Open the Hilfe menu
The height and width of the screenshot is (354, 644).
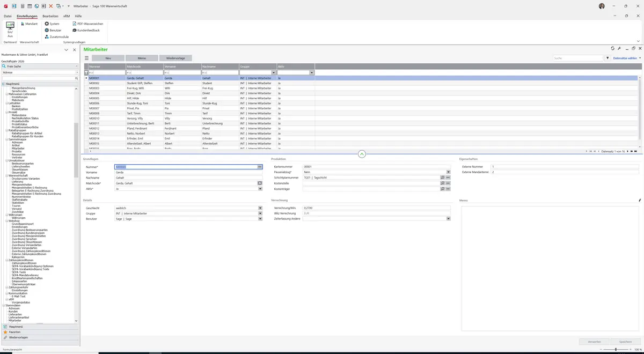point(78,16)
